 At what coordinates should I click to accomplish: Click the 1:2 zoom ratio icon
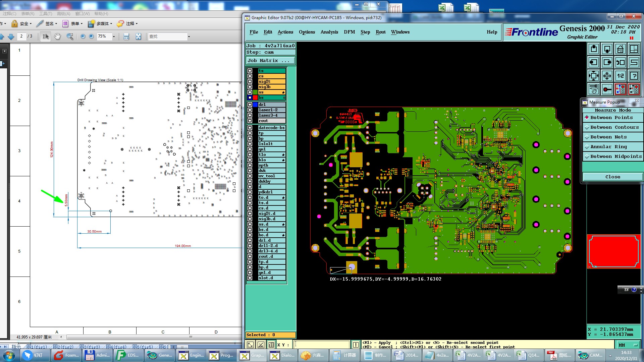point(621,76)
